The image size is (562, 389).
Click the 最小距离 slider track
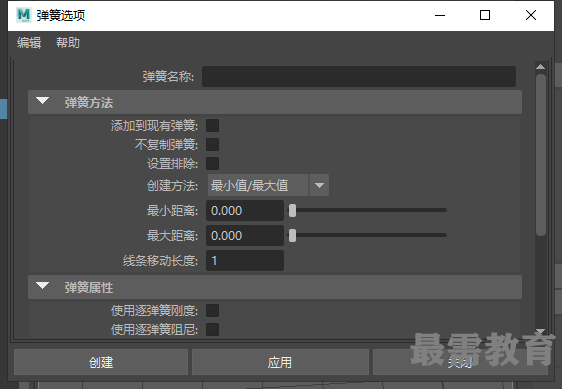point(368,210)
